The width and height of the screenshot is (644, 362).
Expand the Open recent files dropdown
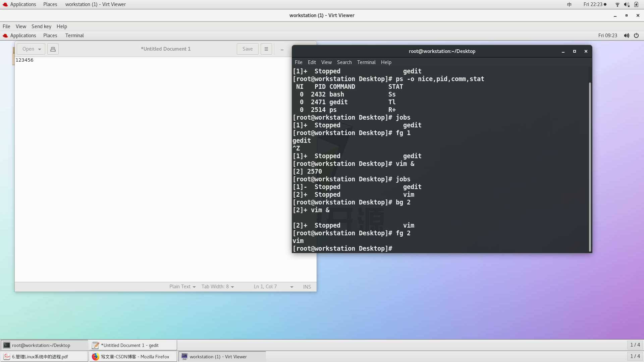(x=40, y=49)
